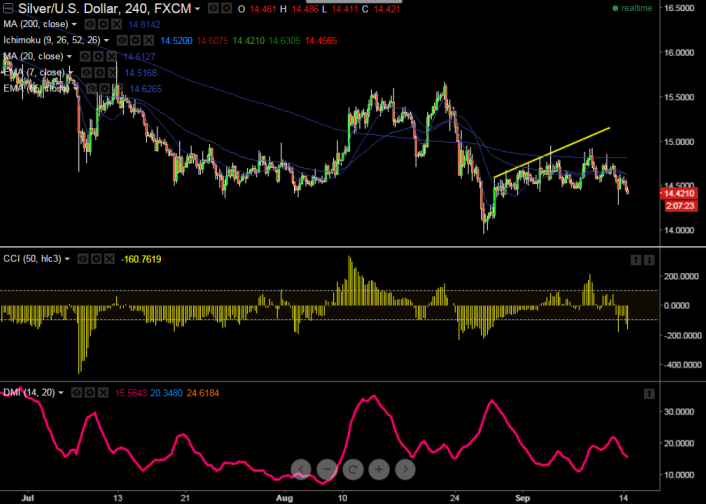Screen dimensions: 706x504
Task: Click the Sep label on time axis
Action: [523, 498]
